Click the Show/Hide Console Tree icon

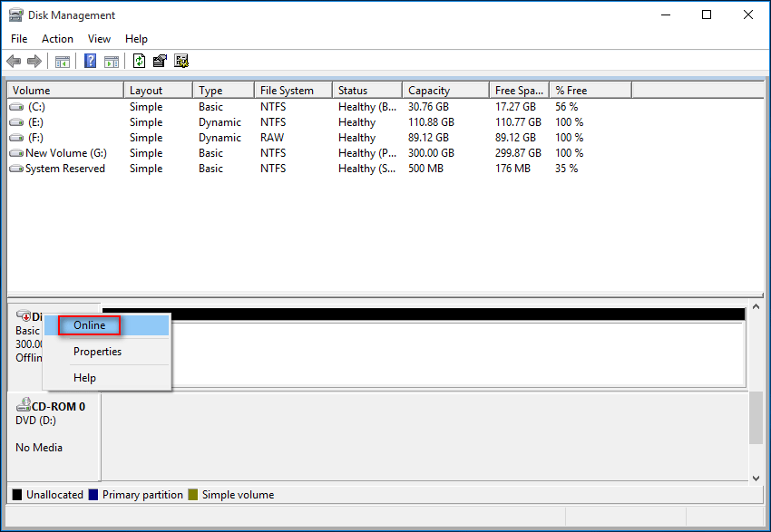point(63,62)
